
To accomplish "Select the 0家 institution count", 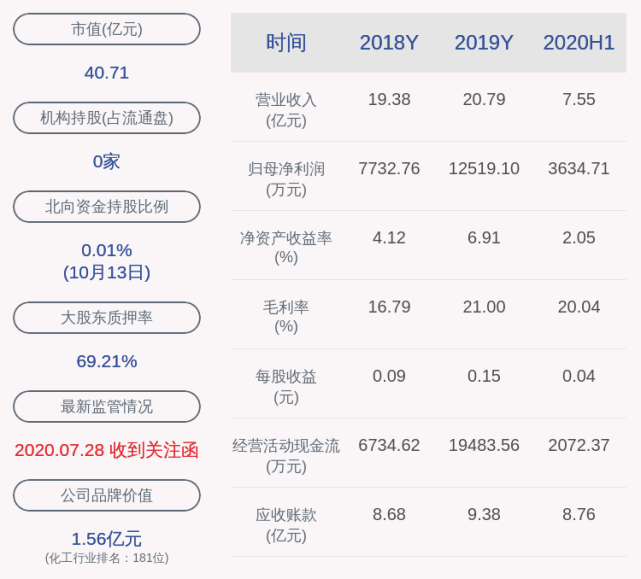I will pos(107,162).
